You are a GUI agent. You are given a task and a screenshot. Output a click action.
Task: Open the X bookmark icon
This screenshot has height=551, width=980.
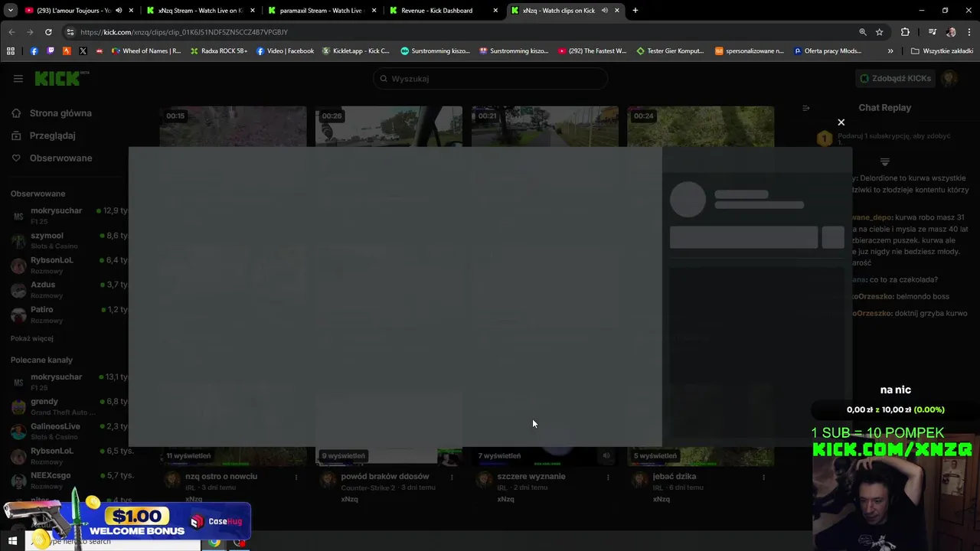83,51
